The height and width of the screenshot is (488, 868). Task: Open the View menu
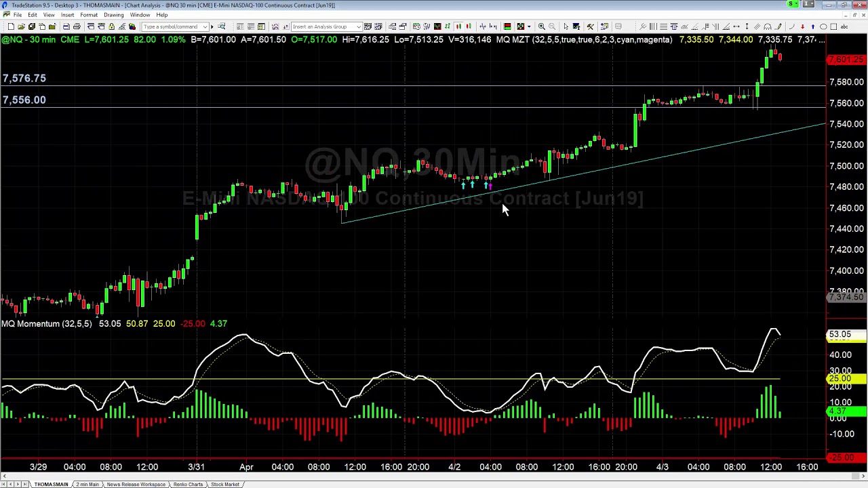pyautogui.click(x=49, y=15)
